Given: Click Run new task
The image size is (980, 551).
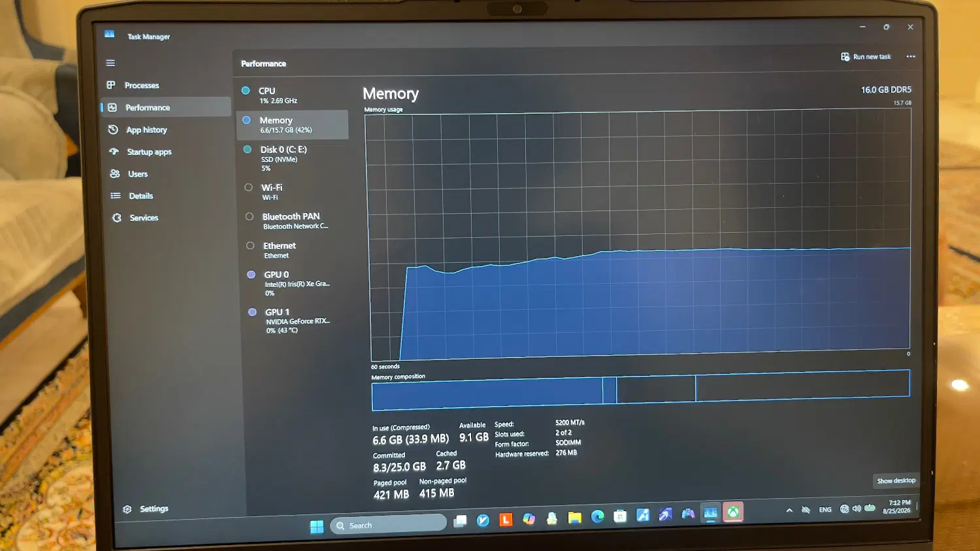Looking at the screenshot, I should pyautogui.click(x=866, y=57).
